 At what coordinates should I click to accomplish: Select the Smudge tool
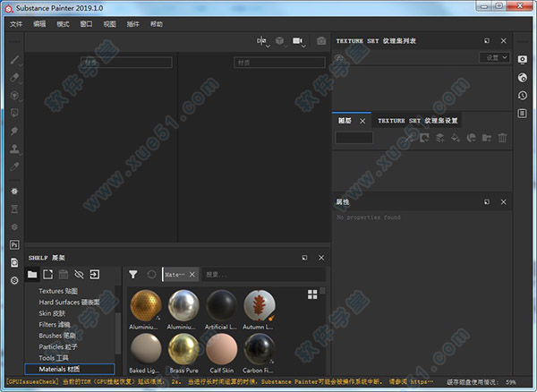pos(14,131)
